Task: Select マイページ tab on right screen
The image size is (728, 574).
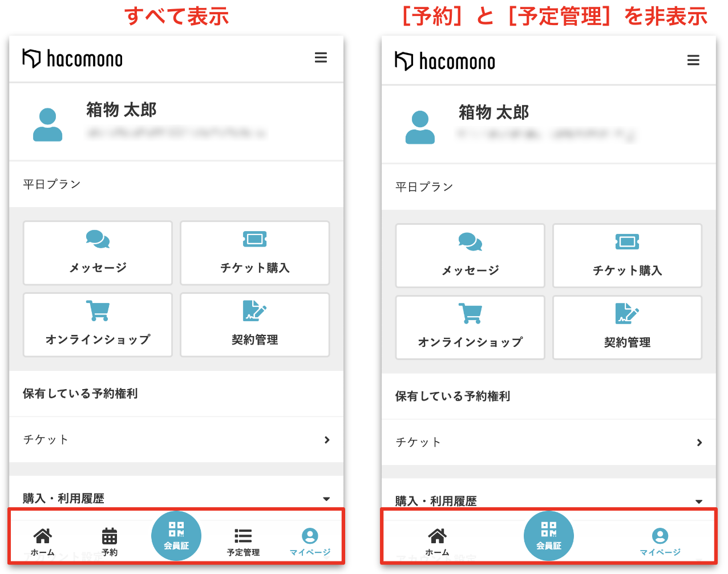Action: coord(660,541)
